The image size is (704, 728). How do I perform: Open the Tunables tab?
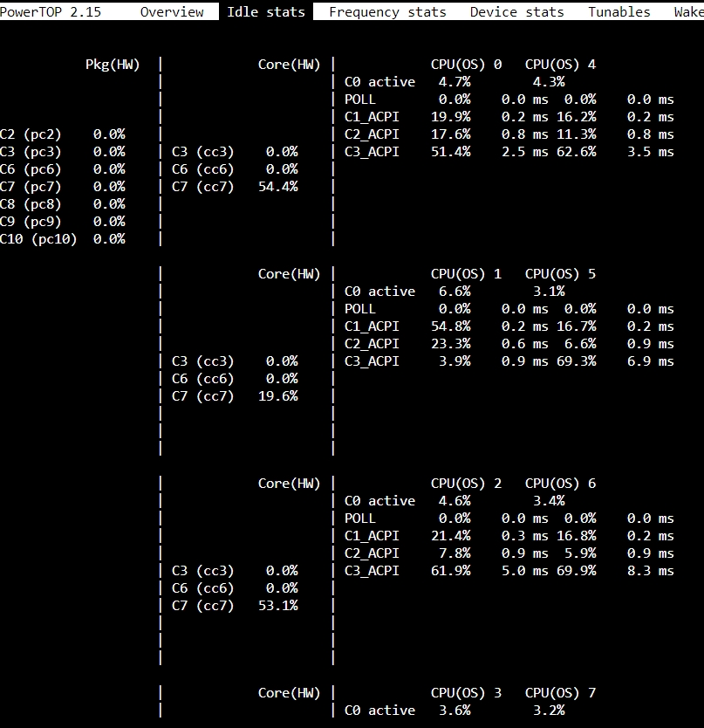point(619,12)
